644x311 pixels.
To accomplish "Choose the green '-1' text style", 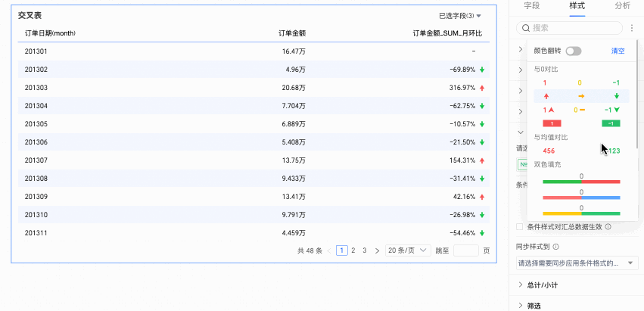I will pos(616,82).
